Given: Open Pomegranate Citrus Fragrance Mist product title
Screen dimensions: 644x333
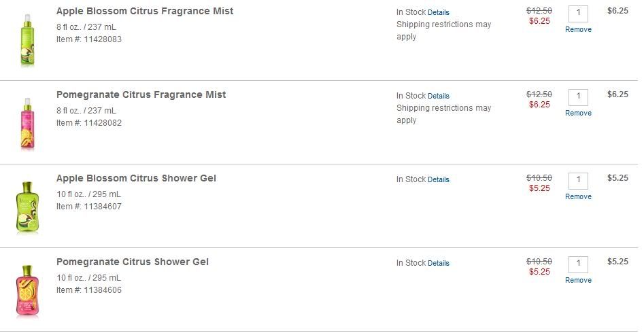Looking at the screenshot, I should (x=141, y=94).
